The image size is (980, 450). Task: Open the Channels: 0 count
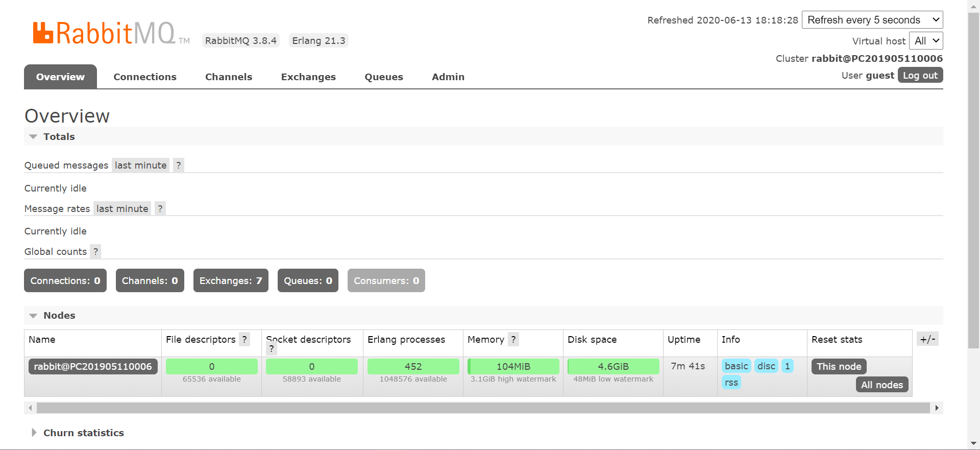pyautogui.click(x=150, y=280)
